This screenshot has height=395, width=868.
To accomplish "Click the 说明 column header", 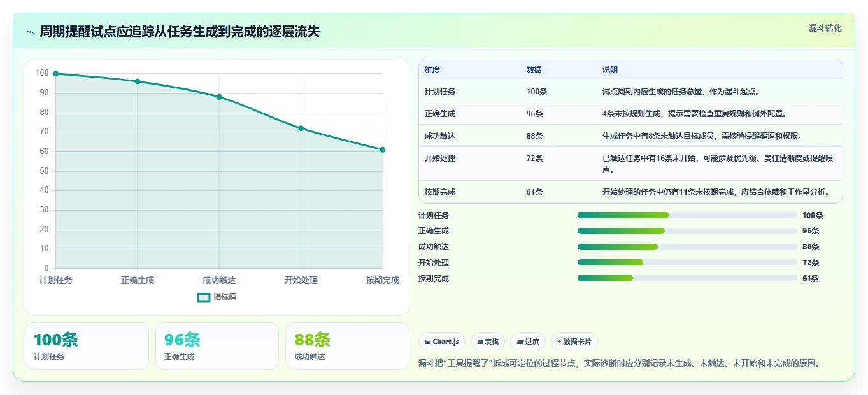I will tap(610, 70).
